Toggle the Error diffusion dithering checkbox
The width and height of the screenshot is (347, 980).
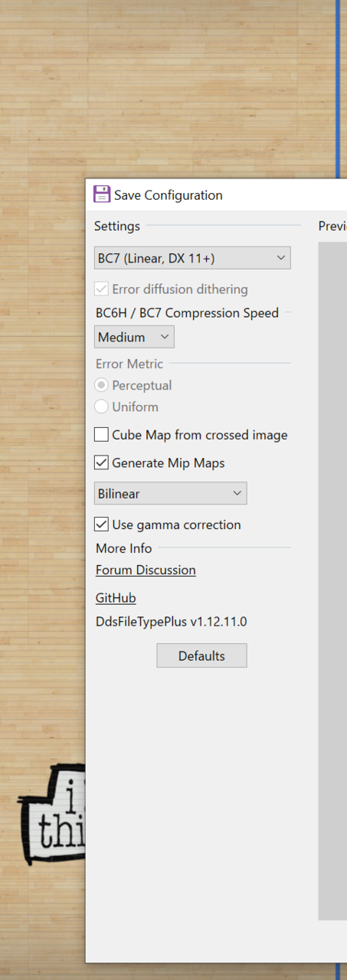click(x=101, y=289)
